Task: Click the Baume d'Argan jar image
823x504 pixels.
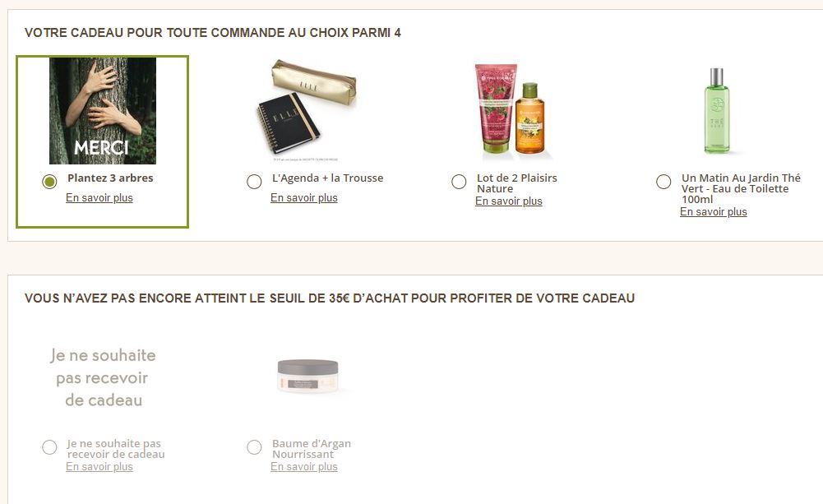Action: tap(307, 377)
